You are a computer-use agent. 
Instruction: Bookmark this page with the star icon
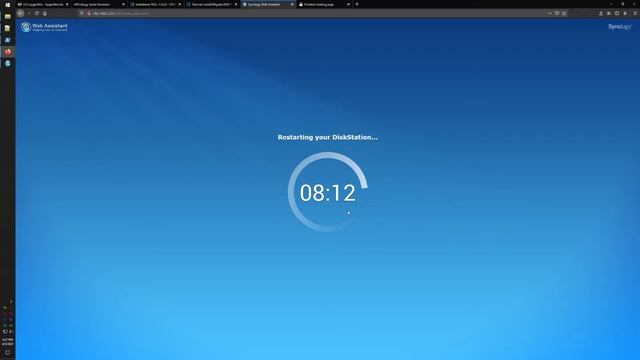point(564,13)
